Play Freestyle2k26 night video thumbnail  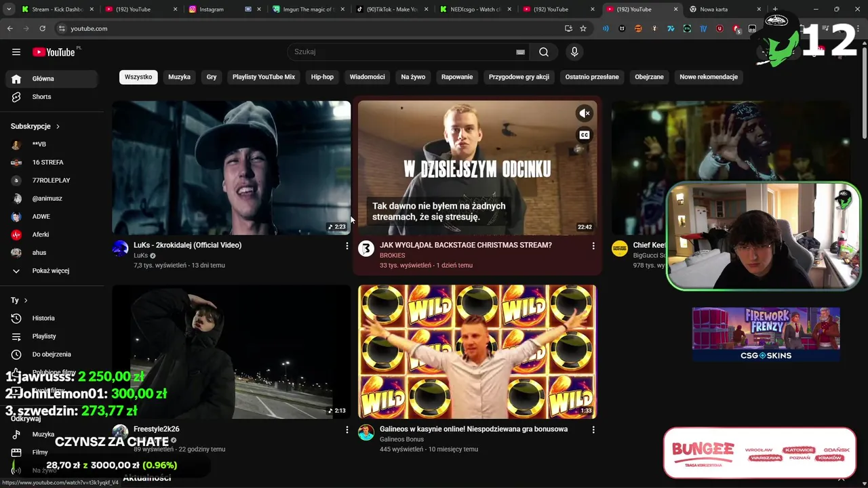(231, 352)
